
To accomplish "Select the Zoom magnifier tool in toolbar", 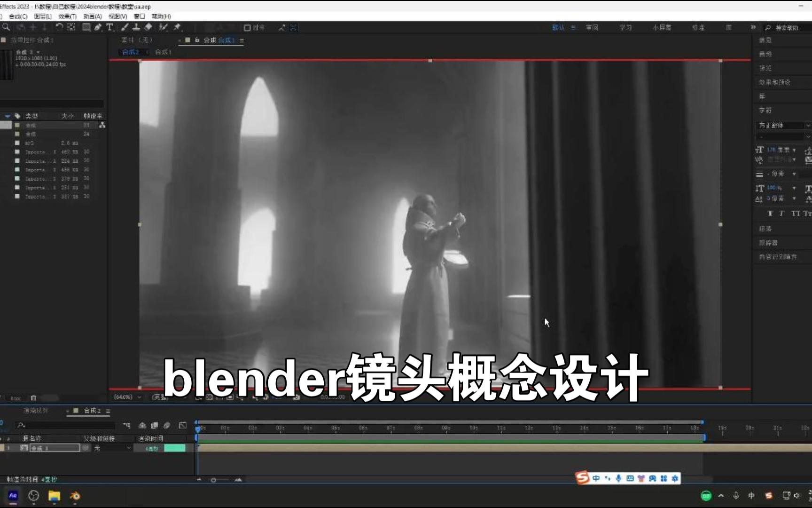I will [6, 27].
